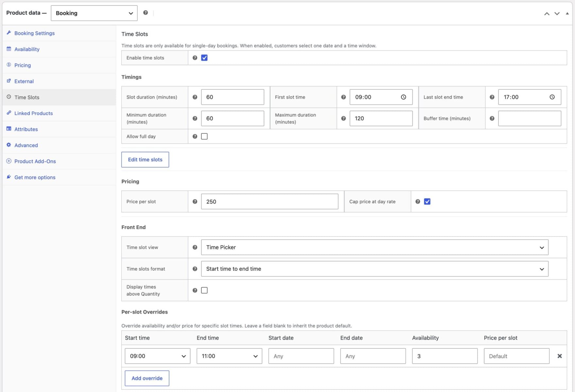Move Product data panel down
The height and width of the screenshot is (392, 575).
coord(557,13)
